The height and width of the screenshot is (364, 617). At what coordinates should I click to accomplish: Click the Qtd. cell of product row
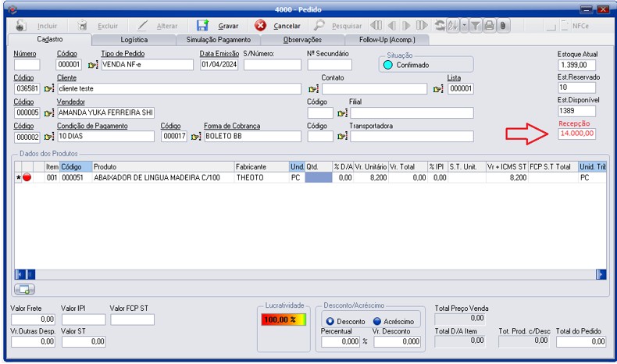point(317,178)
